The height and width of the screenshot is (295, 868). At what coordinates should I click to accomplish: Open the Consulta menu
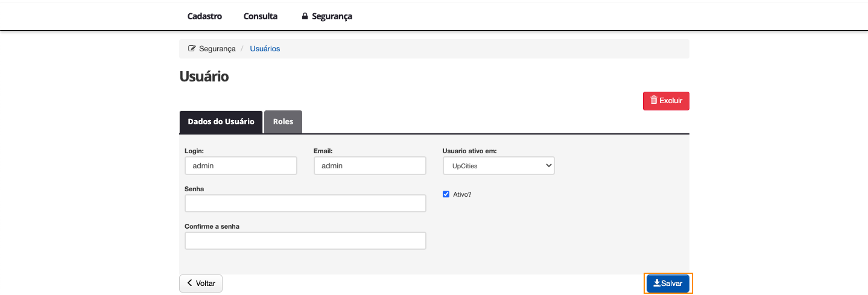click(x=261, y=16)
